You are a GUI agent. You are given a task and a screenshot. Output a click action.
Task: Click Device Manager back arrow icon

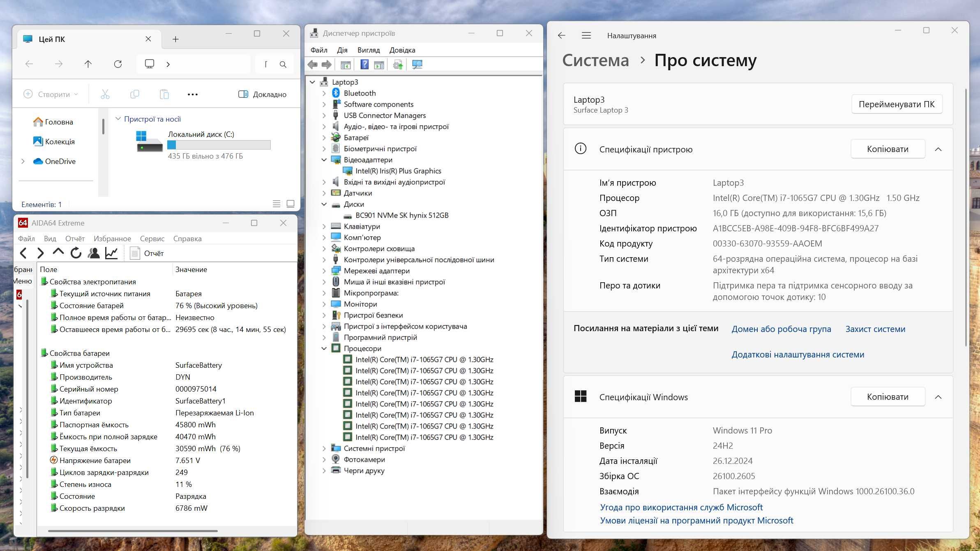[x=313, y=65]
